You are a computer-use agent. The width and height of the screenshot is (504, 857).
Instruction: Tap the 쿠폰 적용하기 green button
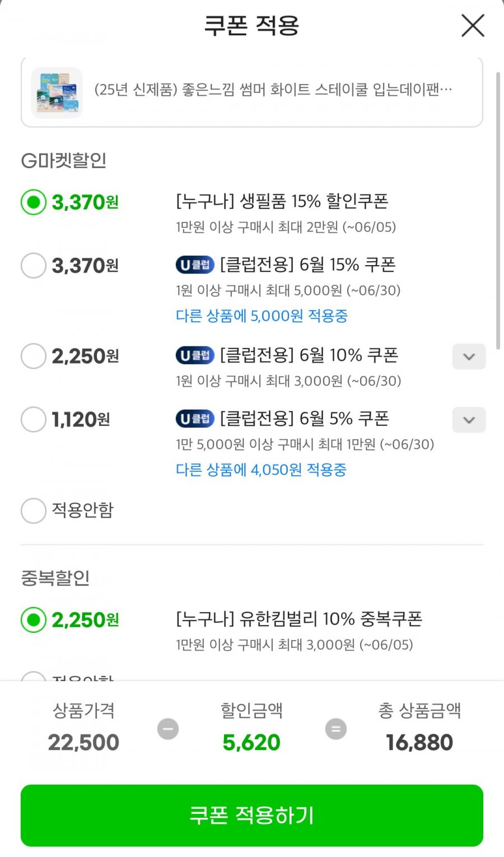pos(252,815)
